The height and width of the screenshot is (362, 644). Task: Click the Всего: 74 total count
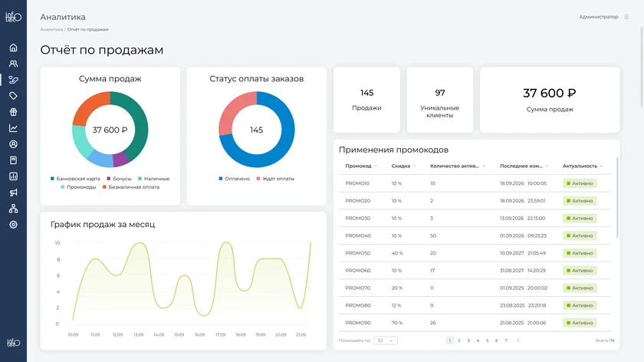[605, 341]
